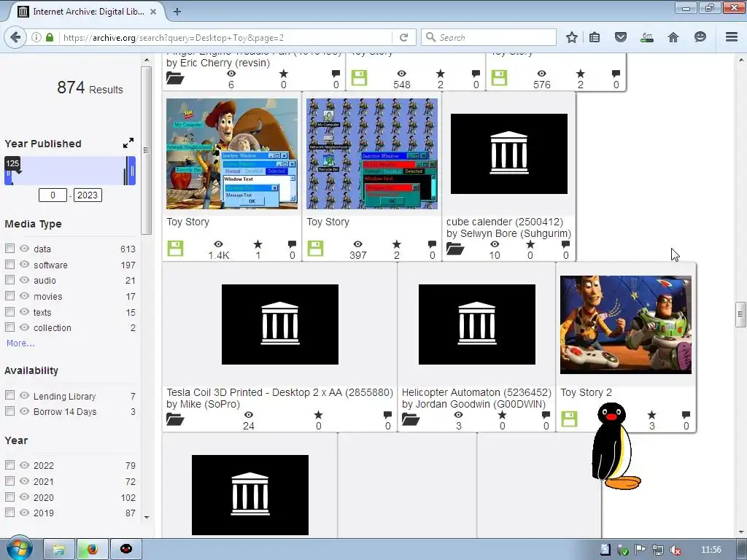Click the sidebar scroll down arrow

tap(146, 517)
